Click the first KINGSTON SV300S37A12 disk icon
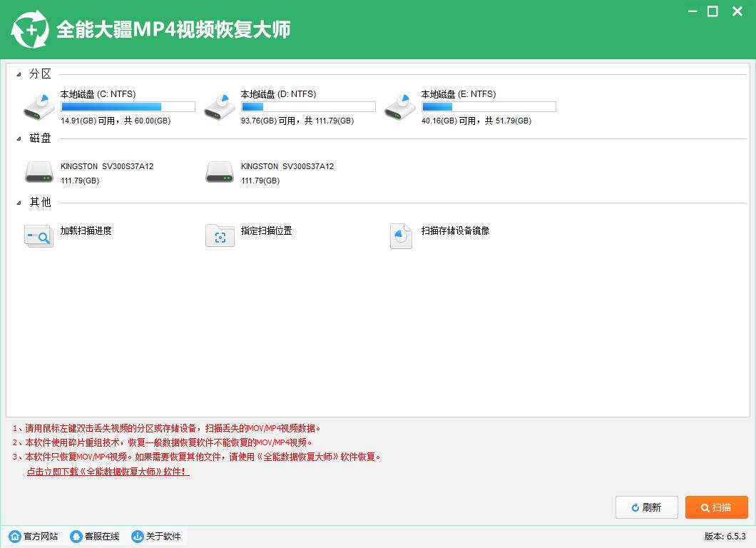Viewport: 756px width, 548px height. (39, 172)
